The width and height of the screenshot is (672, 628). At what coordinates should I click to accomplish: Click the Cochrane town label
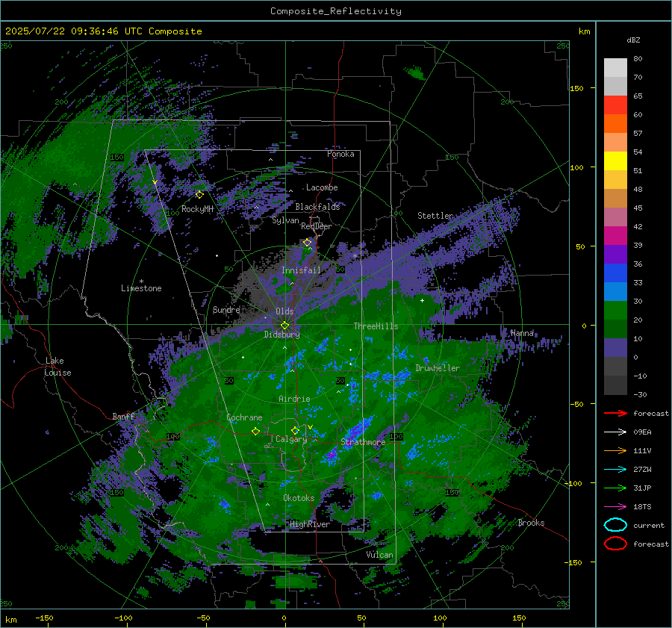click(x=244, y=417)
